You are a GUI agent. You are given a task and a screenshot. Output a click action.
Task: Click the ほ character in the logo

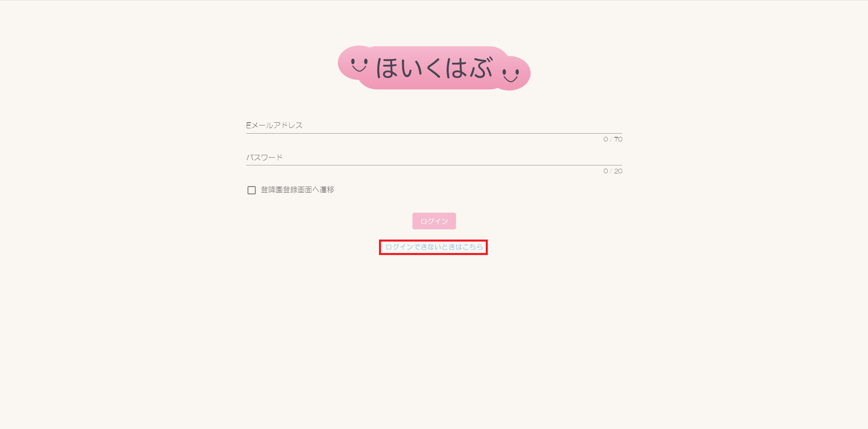tap(387, 68)
